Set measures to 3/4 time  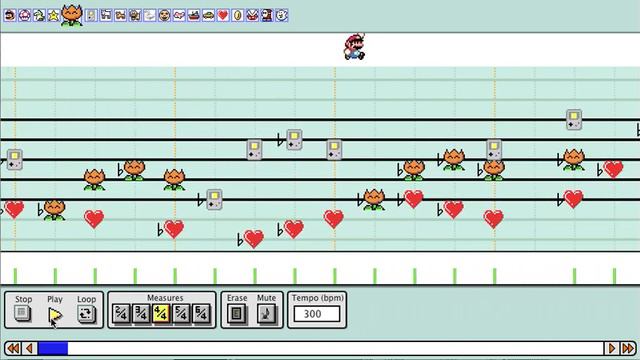click(141, 314)
